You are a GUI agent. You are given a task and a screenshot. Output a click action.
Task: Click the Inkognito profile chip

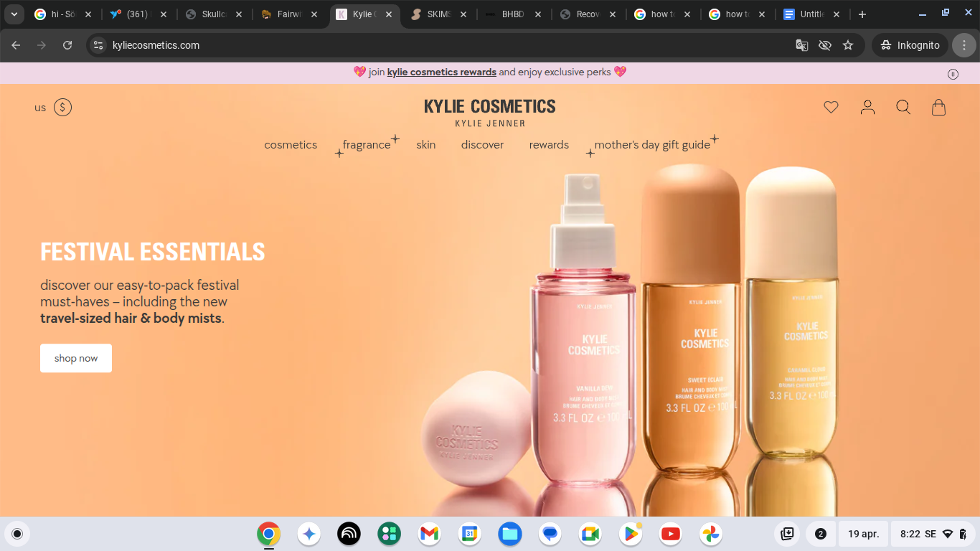coord(910,45)
